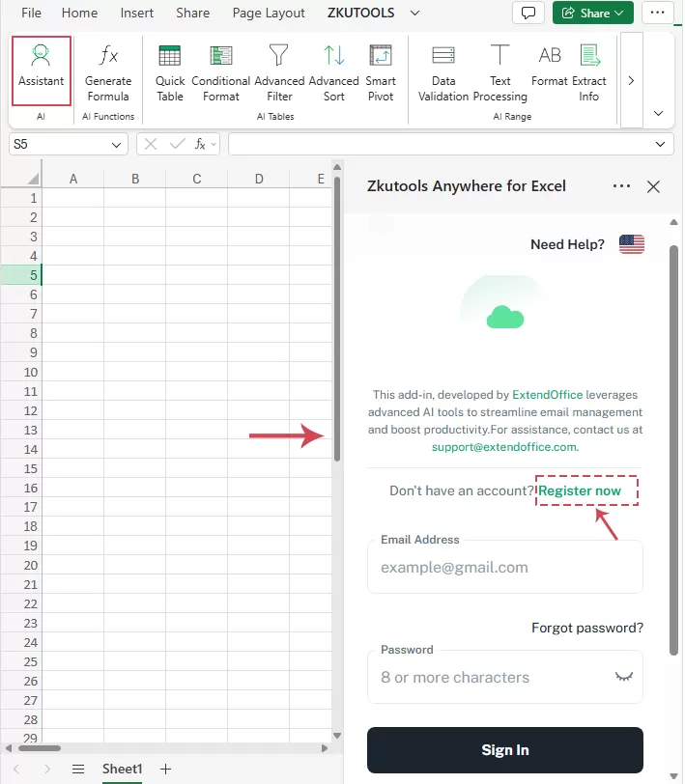Open Generate Formula tool
This screenshot has height=784, width=685.
108,73
